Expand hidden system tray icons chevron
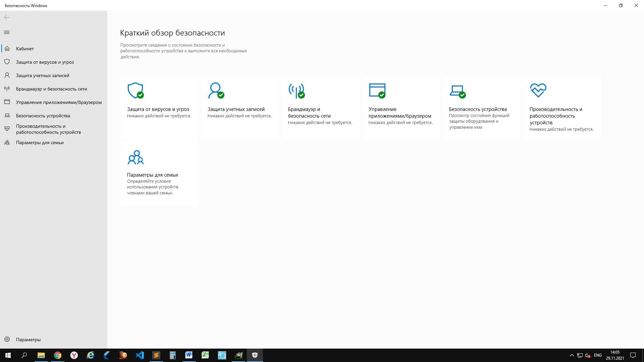Viewport: 644px width, 362px height. (x=572, y=355)
